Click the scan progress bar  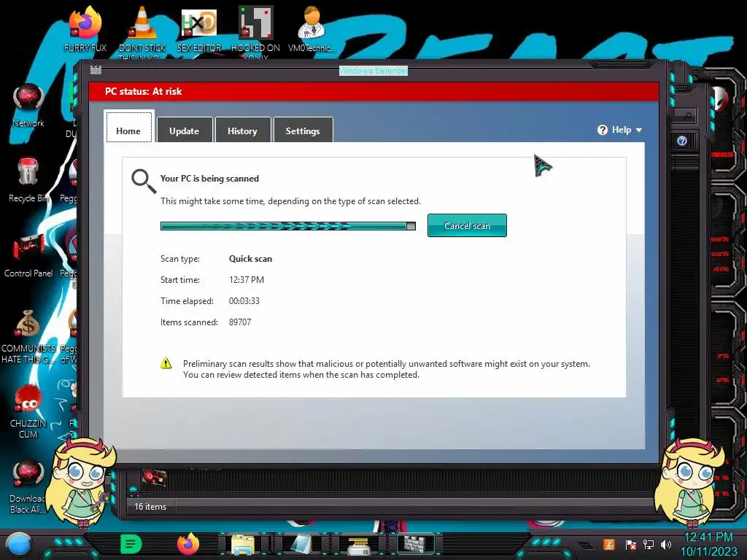tap(287, 226)
